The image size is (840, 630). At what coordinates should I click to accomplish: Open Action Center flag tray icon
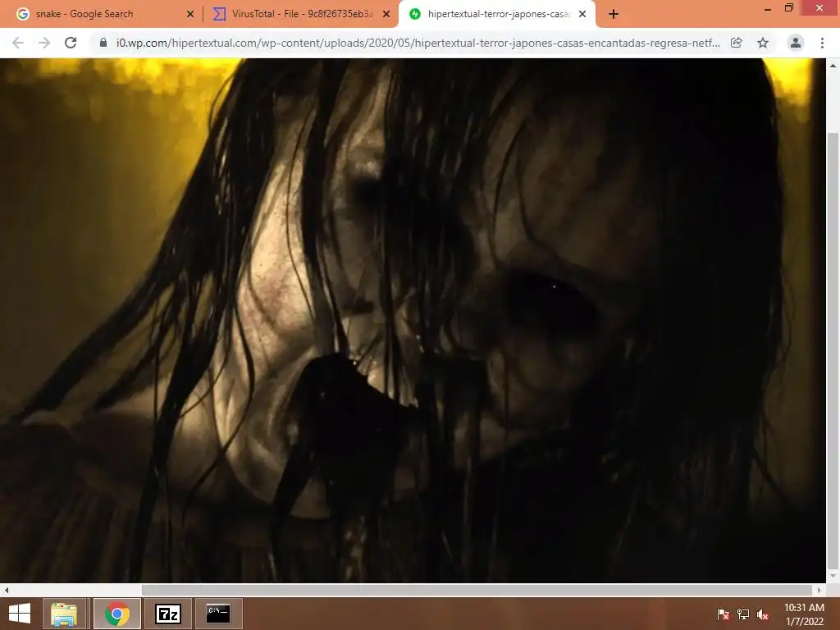723,614
